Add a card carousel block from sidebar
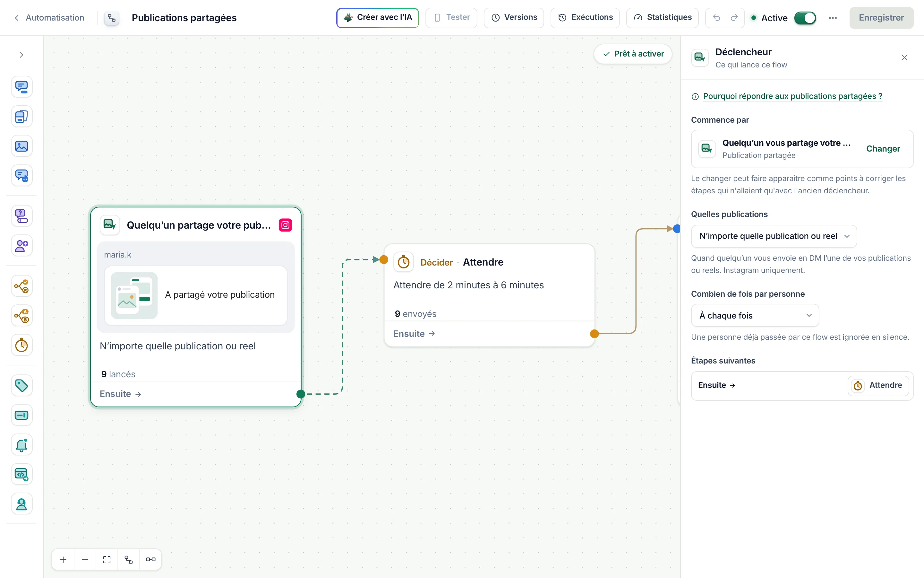 click(21, 117)
